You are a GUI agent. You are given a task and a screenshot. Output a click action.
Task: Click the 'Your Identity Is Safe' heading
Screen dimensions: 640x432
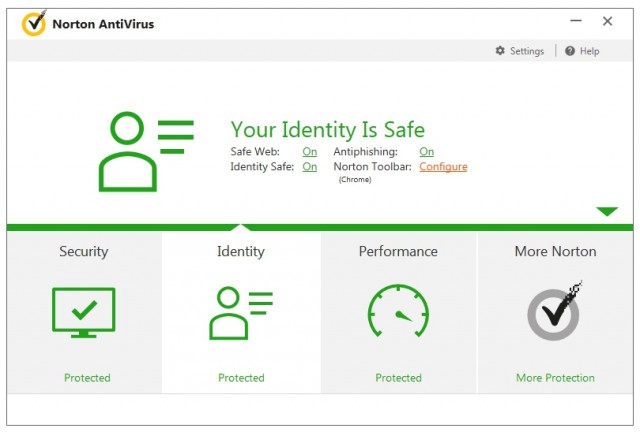tap(328, 129)
